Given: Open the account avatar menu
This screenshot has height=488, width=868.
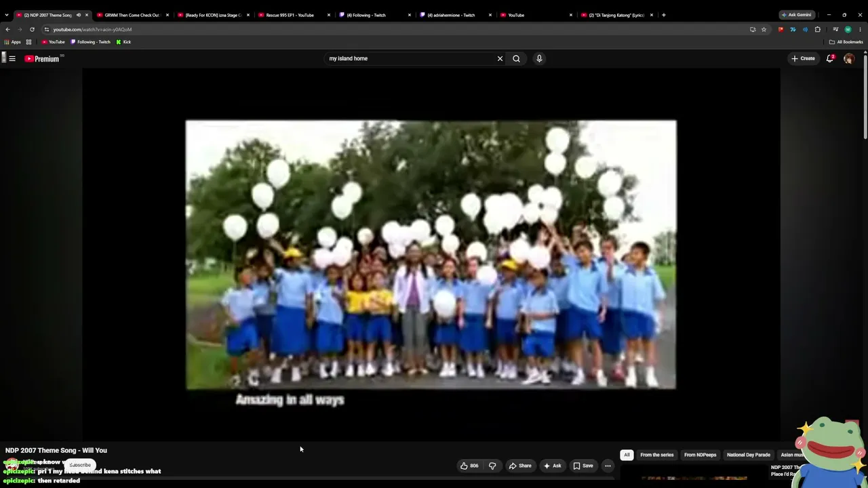Looking at the screenshot, I should 848,59.
